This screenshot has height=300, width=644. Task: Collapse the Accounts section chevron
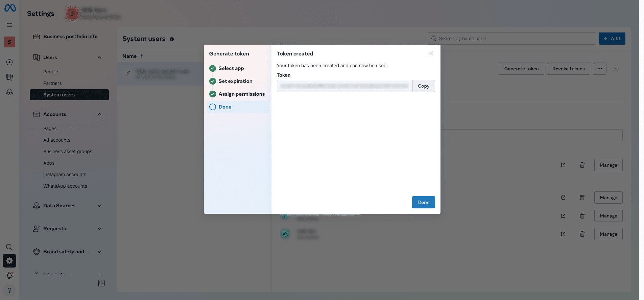coord(99,114)
